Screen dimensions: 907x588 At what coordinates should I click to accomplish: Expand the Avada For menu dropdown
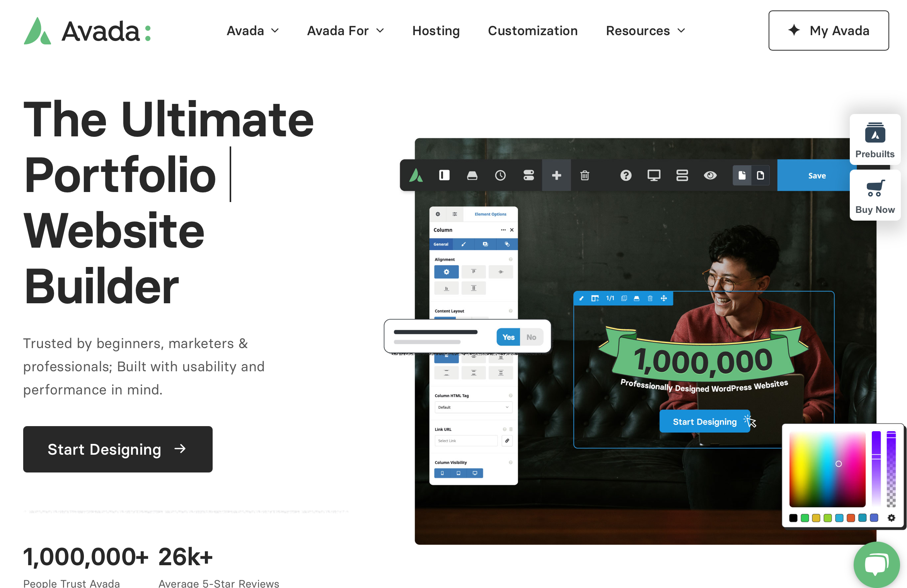[x=346, y=31]
